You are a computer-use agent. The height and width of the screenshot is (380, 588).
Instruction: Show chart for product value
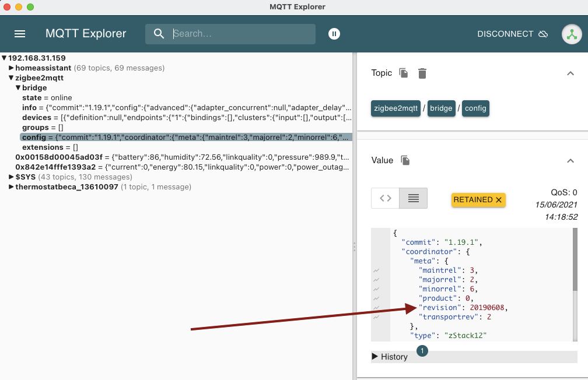(x=376, y=298)
